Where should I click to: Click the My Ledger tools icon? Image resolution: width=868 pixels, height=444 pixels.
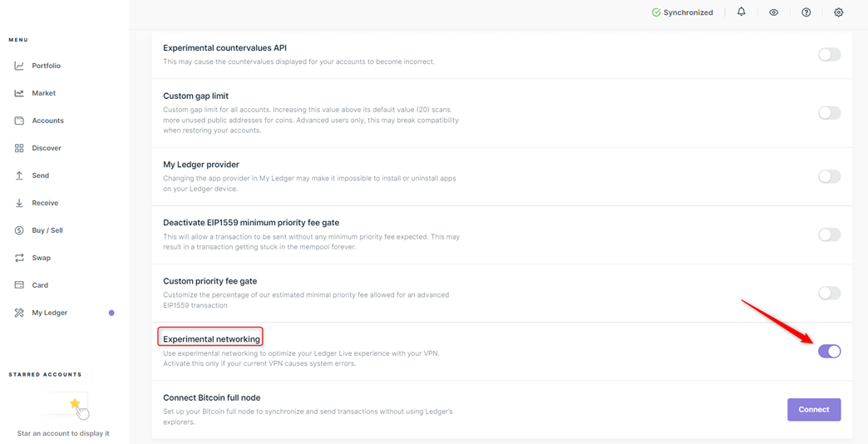[x=19, y=313]
